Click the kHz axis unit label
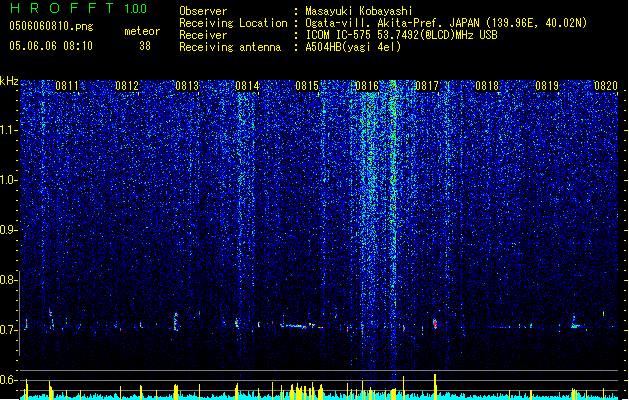The width and height of the screenshot is (629, 400). [9, 81]
